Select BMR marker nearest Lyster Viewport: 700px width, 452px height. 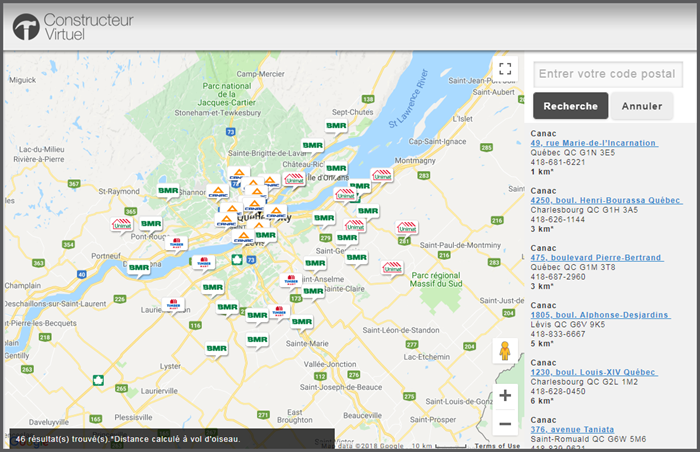pos(217,348)
